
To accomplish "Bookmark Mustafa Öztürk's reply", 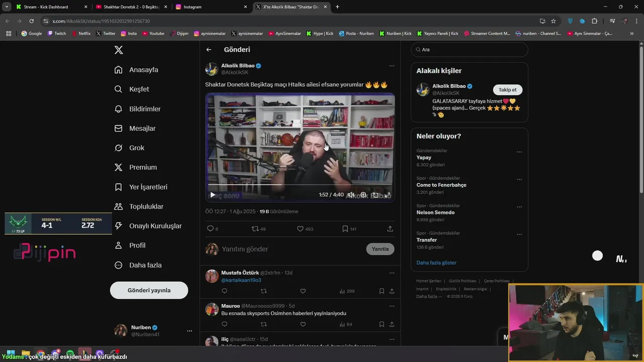I will [381, 291].
